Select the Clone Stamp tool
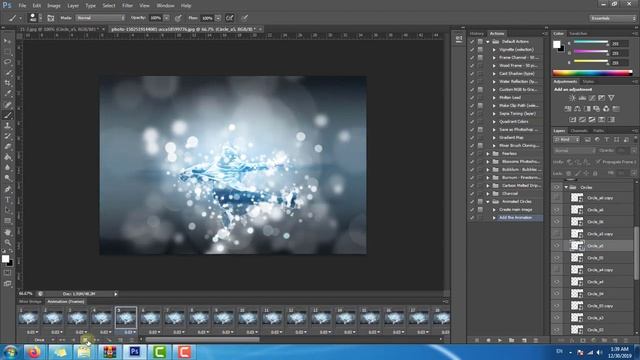 (x=7, y=126)
